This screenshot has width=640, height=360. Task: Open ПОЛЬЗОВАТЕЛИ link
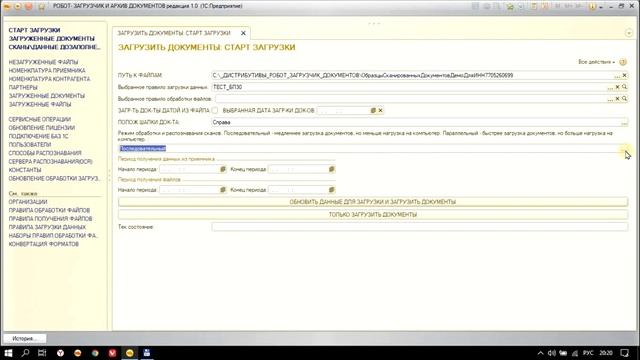pyautogui.click(x=30, y=144)
